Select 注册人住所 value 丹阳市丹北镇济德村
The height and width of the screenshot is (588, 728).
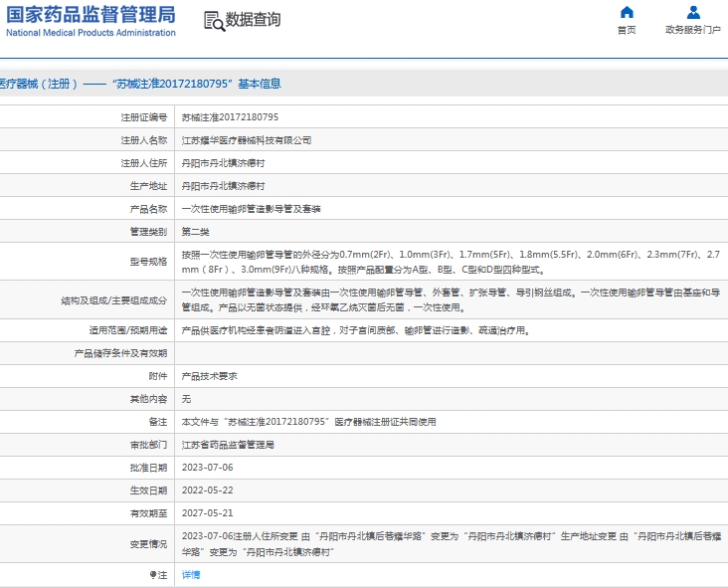224,163
